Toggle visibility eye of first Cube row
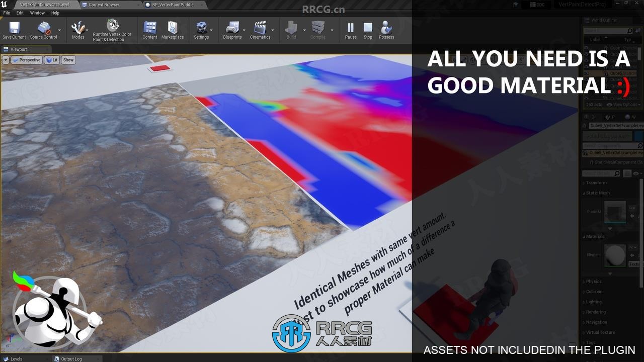This screenshot has height=362, width=644. (x=587, y=48)
